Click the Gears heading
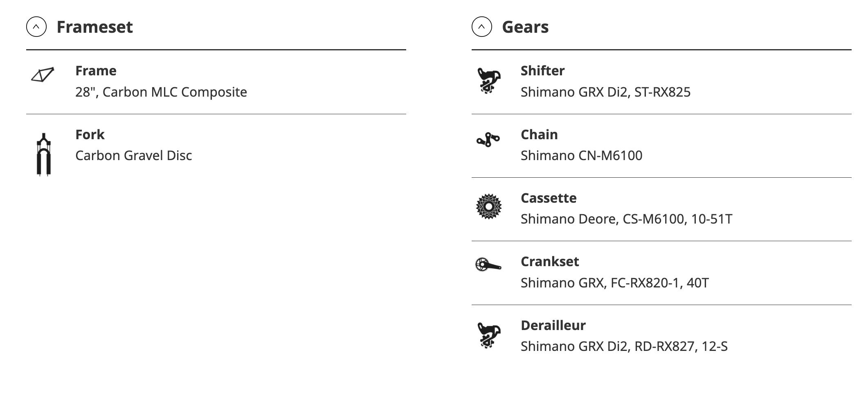 pos(525,27)
